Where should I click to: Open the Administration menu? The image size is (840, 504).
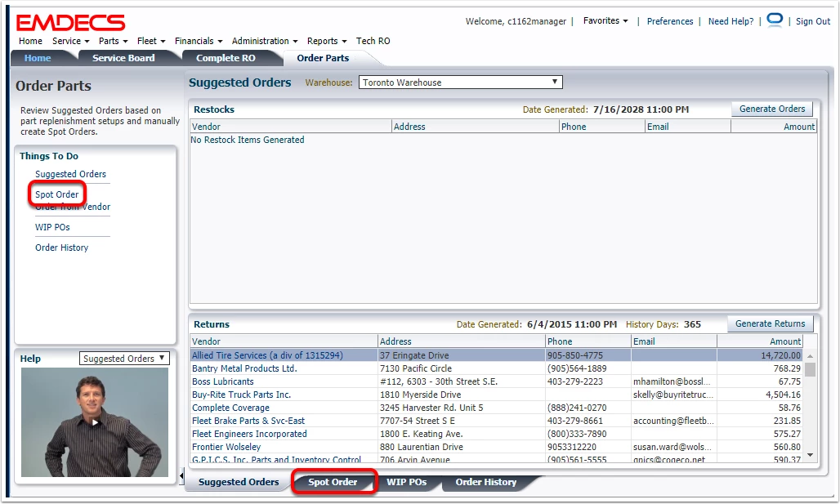pyautogui.click(x=265, y=41)
